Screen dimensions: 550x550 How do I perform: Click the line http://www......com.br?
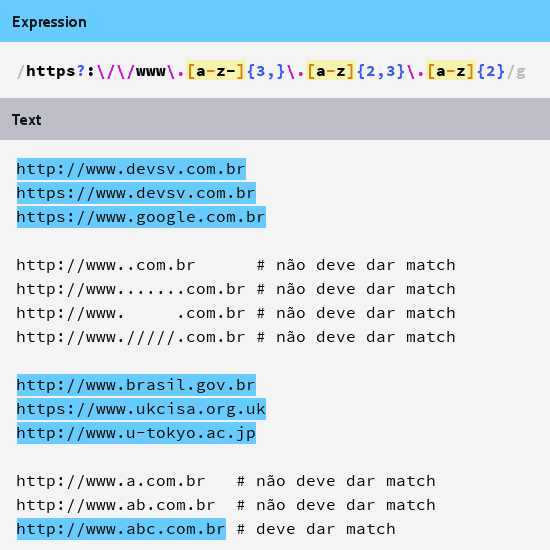(130, 289)
